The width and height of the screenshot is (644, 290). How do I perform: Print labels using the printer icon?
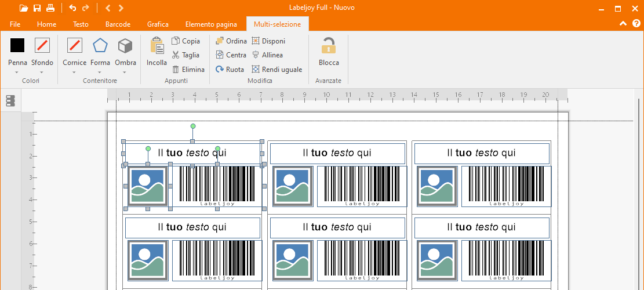[x=50, y=8]
